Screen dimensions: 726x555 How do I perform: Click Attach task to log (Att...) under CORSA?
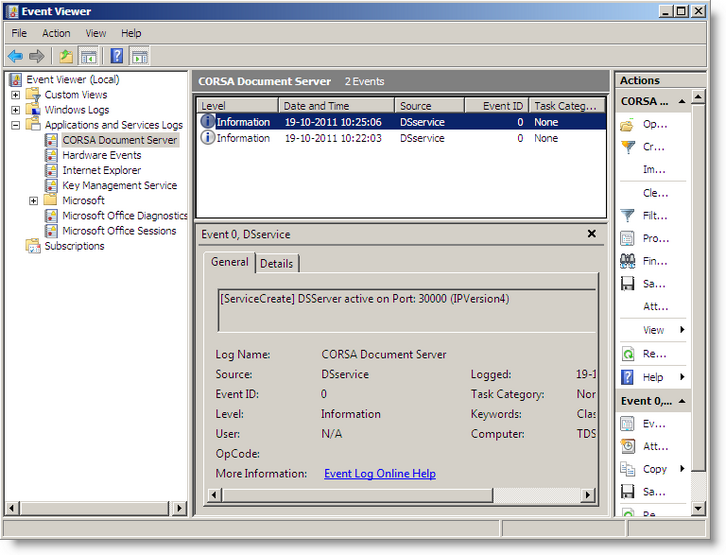[x=655, y=307]
